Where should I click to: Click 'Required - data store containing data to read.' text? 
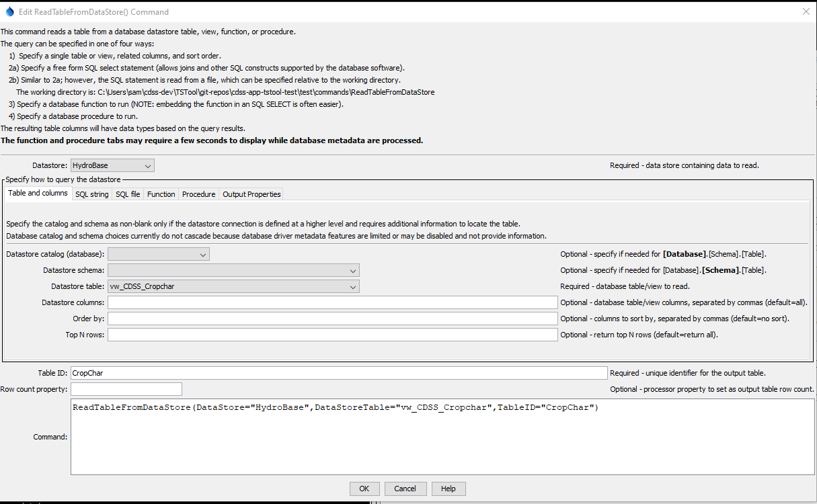pyautogui.click(x=685, y=165)
